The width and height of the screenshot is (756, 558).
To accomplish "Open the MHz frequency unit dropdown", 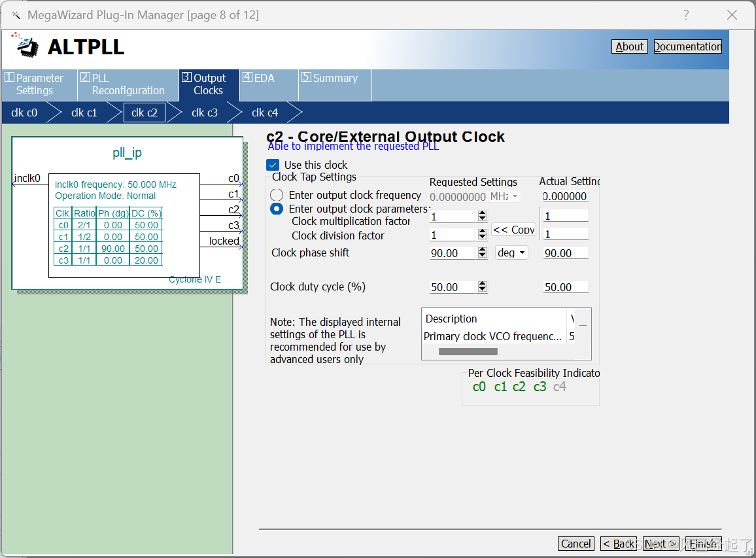I will coord(504,196).
